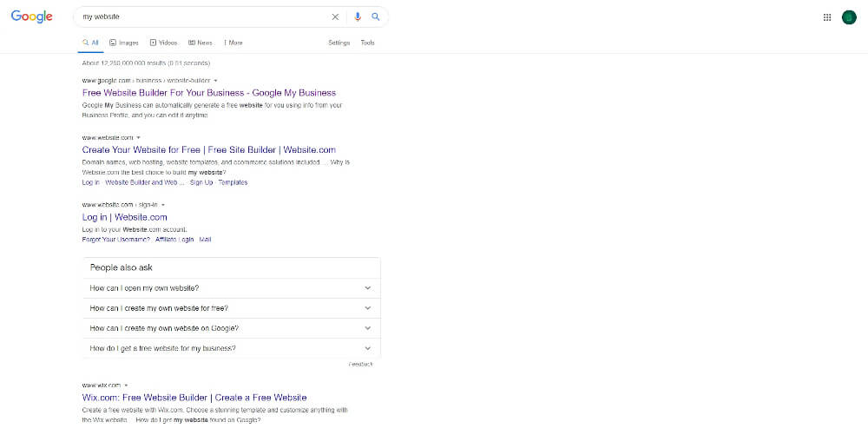Expand 'How can I create my own website for free?'

(232, 308)
